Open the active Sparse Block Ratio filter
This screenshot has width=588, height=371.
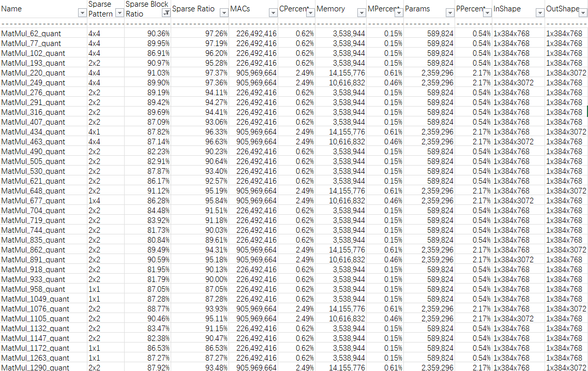click(166, 13)
